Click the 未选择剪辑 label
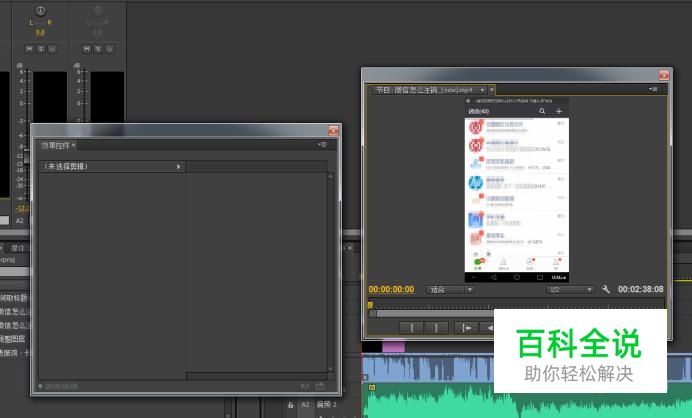 coord(66,166)
